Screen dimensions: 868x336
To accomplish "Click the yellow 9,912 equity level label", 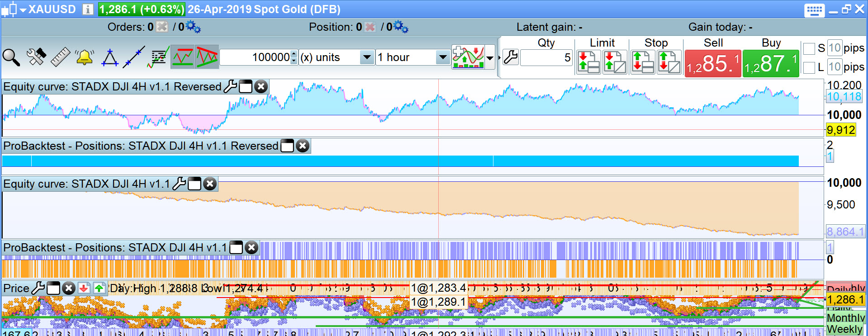I will pos(841,130).
